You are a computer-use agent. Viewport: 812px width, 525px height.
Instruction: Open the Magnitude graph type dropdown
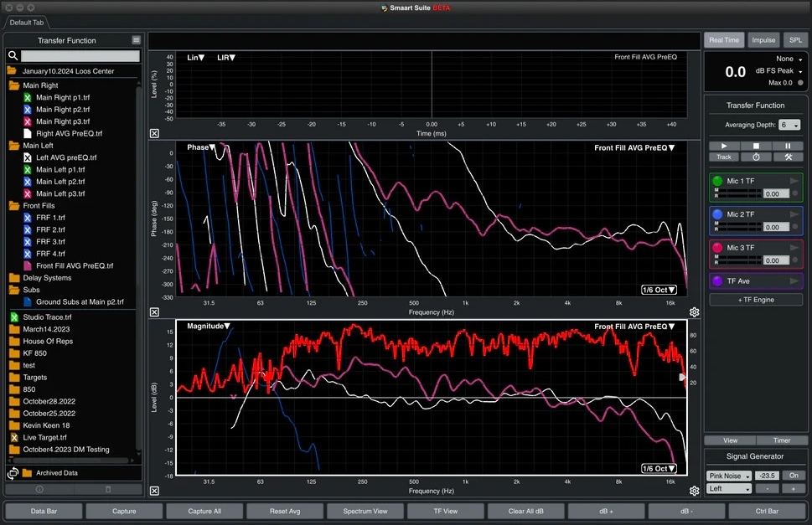208,326
